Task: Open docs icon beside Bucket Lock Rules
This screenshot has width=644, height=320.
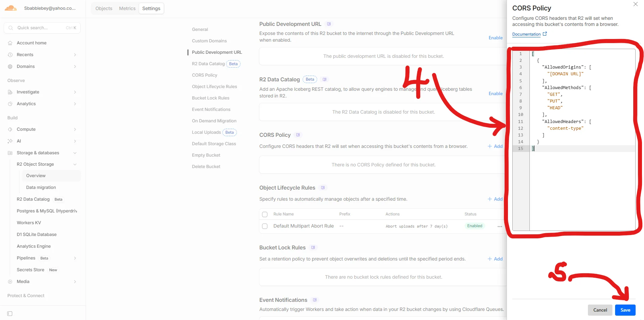Action: click(313, 247)
